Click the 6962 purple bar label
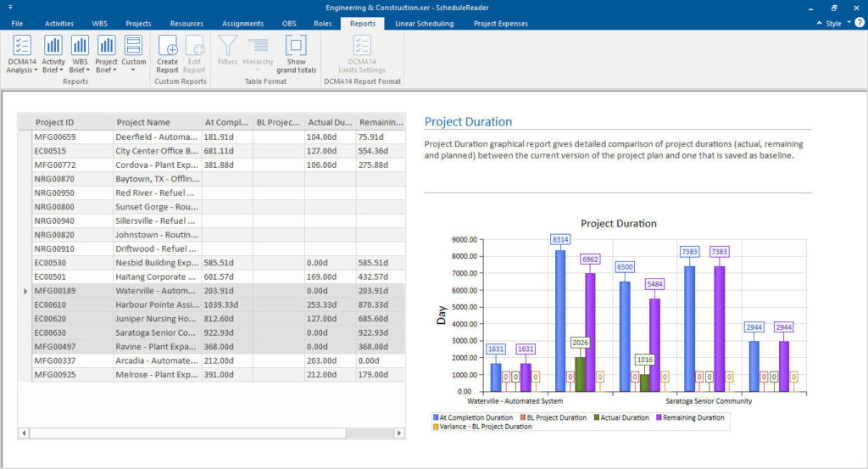This screenshot has width=868, height=469. click(590, 260)
